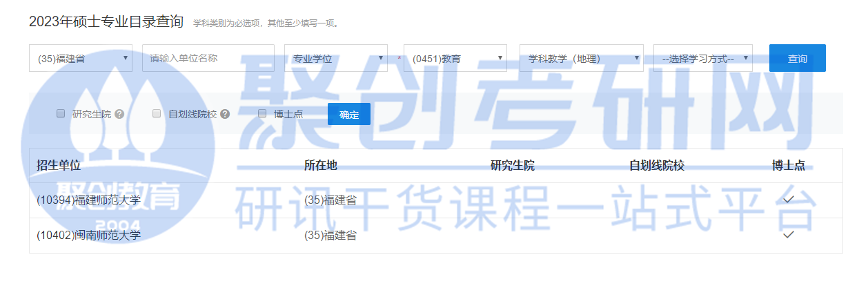Tick the 研究生院 checkbox
The width and height of the screenshot is (868, 286).
click(61, 113)
